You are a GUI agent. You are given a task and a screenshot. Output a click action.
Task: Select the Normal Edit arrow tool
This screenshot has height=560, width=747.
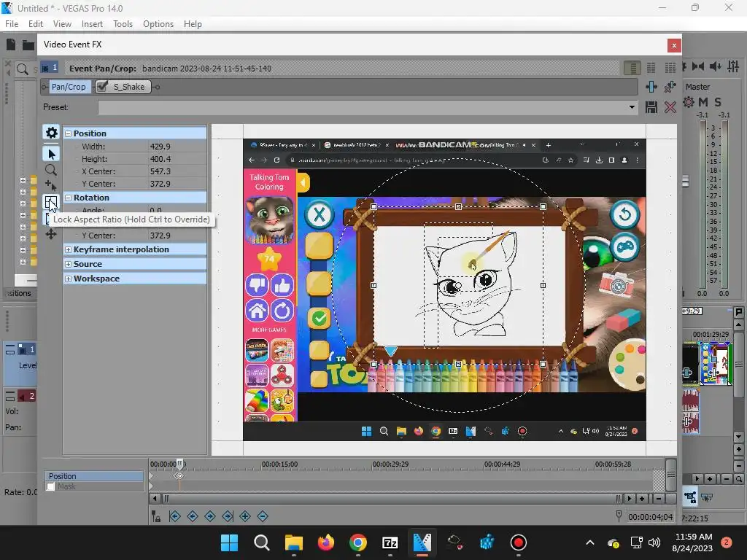click(51, 154)
